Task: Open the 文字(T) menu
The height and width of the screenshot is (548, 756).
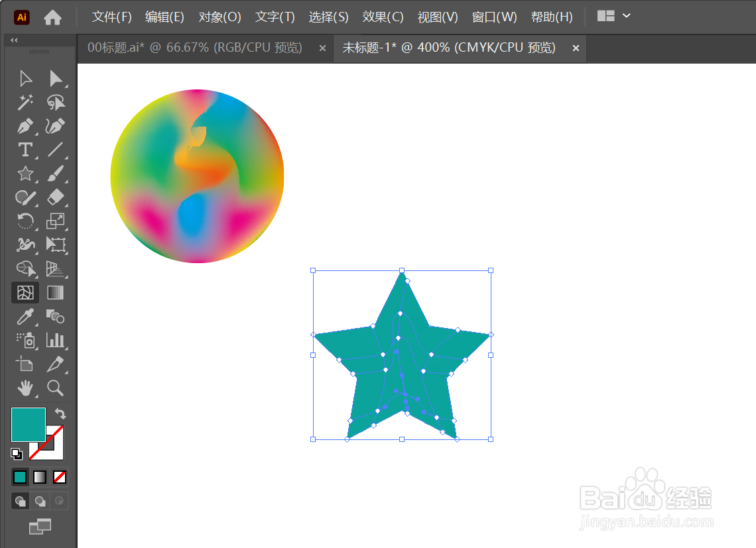Action: (x=275, y=17)
